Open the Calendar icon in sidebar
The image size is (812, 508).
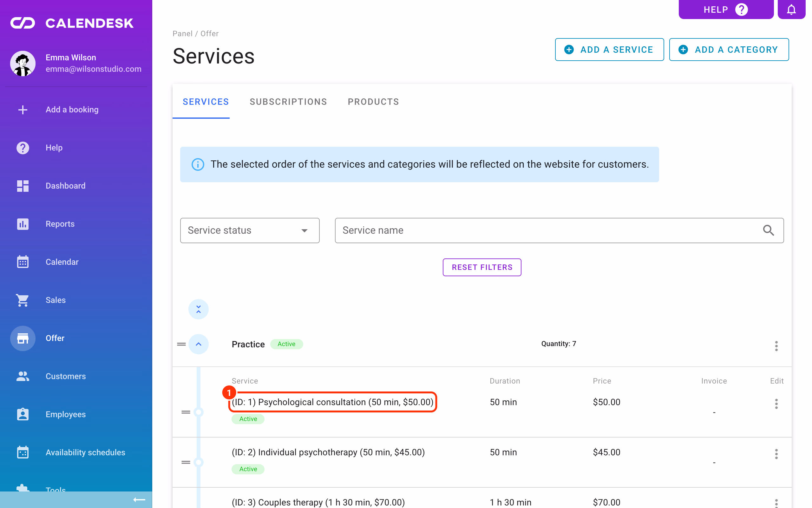coord(23,262)
